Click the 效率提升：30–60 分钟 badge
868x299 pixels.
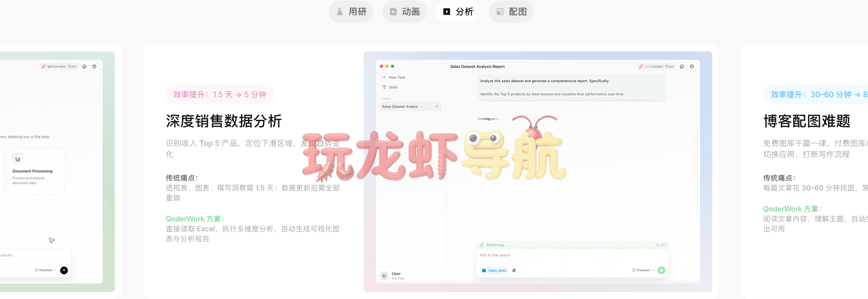[815, 95]
